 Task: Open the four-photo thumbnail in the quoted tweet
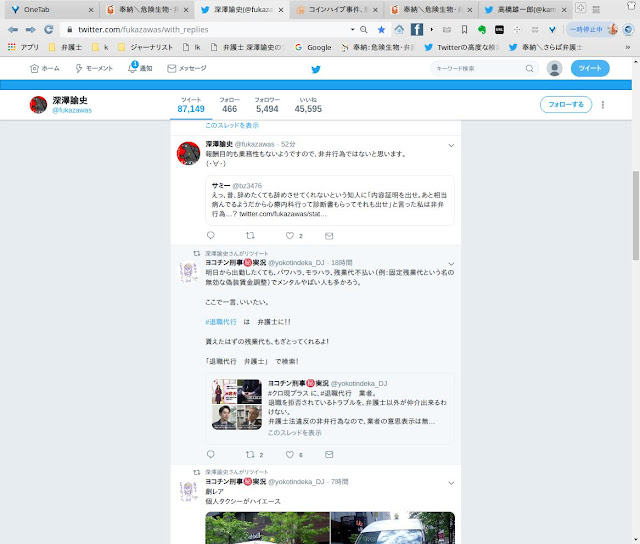pyautogui.click(x=237, y=404)
